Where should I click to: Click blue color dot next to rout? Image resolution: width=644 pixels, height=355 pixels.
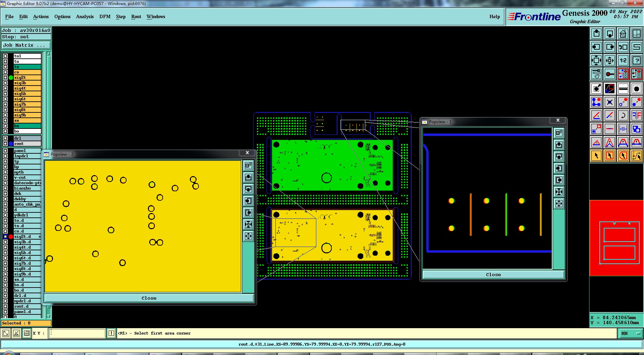(11, 144)
